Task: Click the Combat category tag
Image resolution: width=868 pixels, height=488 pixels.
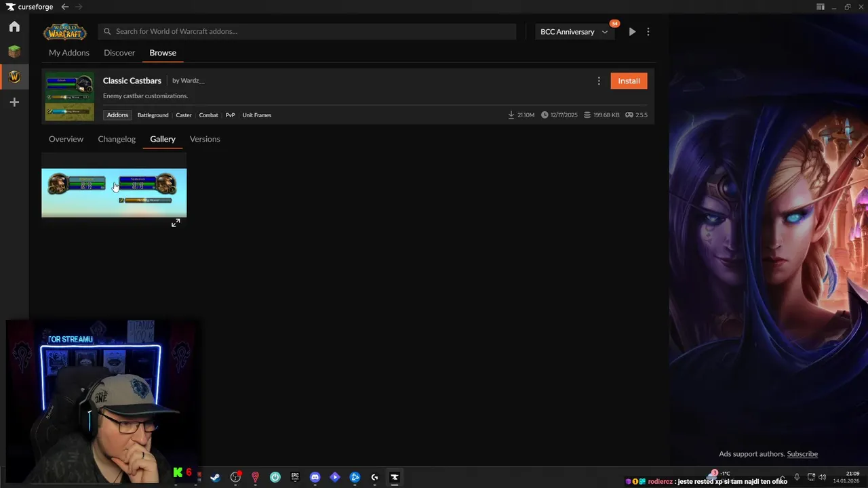Action: (x=208, y=115)
